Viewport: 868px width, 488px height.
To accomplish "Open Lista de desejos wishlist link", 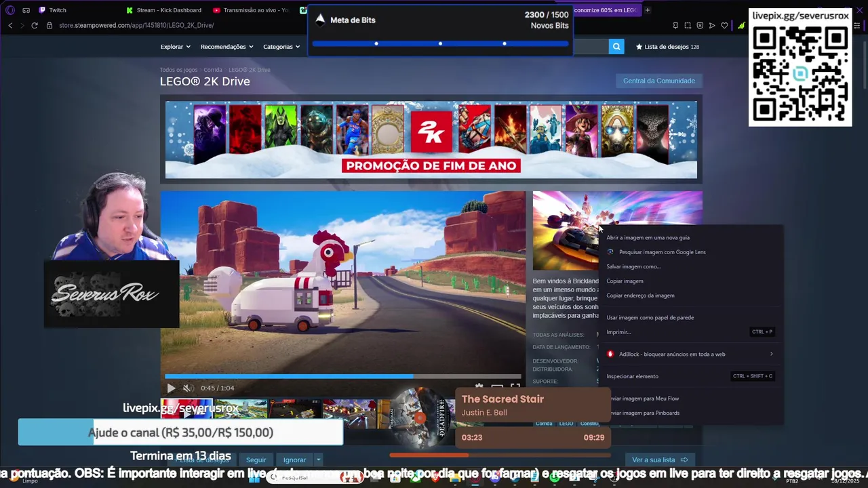I will coord(667,47).
